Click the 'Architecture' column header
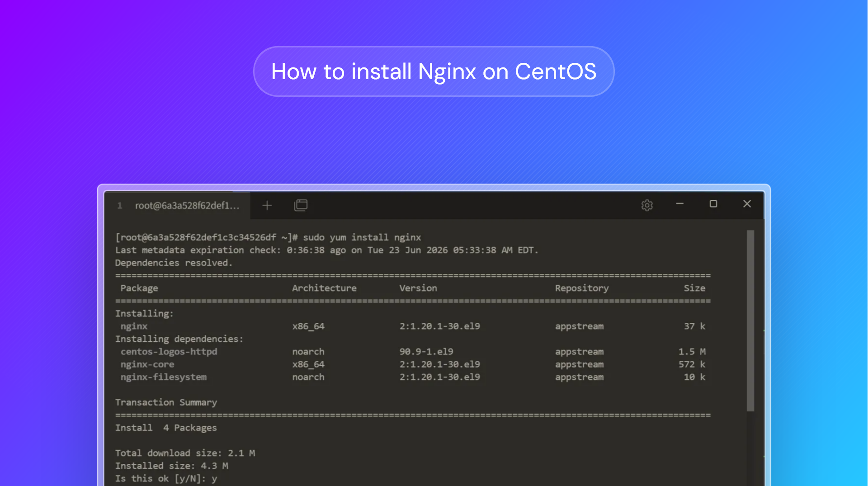The width and height of the screenshot is (868, 486). click(x=324, y=288)
